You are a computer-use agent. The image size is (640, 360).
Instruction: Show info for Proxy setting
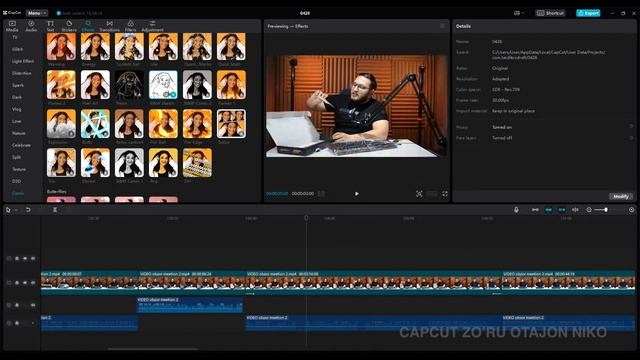[631, 127]
